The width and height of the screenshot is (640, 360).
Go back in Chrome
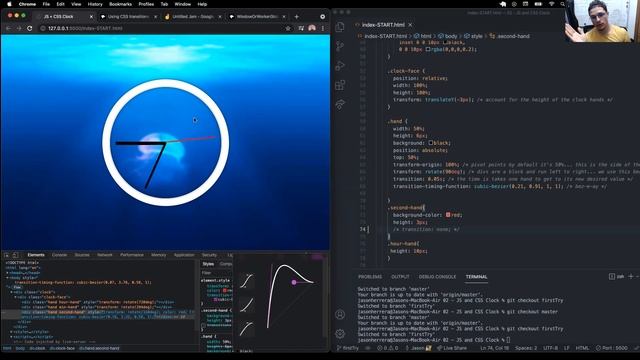point(9,28)
